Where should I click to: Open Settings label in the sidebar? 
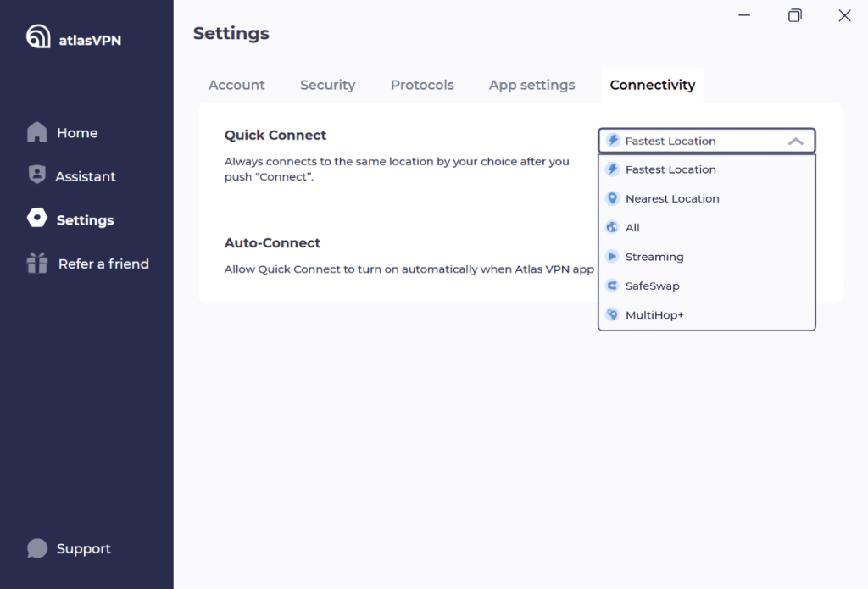click(86, 219)
